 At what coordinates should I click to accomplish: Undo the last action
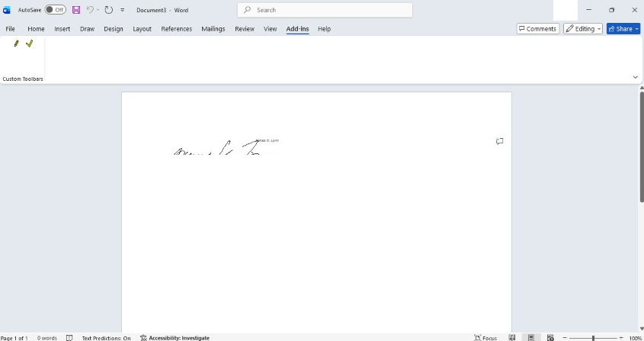click(90, 10)
